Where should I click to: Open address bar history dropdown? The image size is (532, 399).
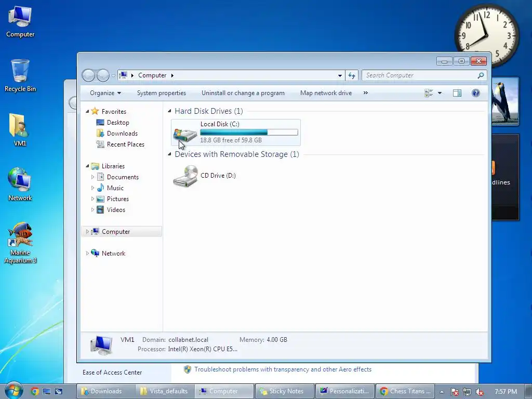[x=340, y=75]
